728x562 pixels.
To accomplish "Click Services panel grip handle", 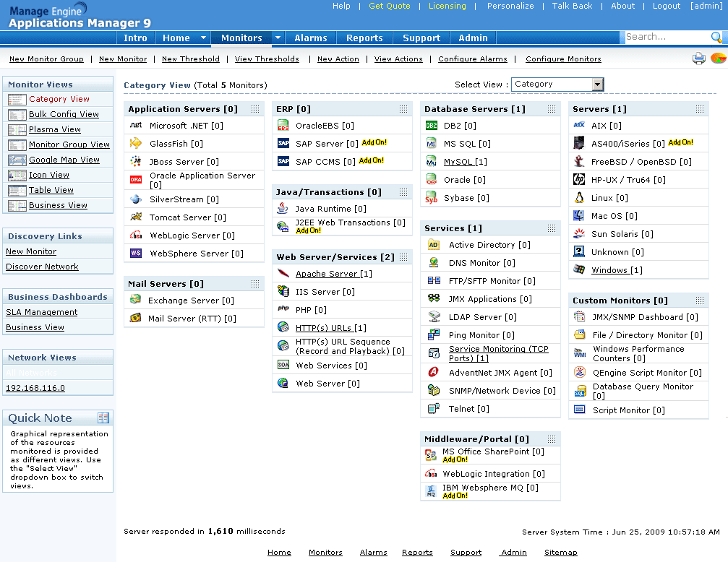I will click(551, 228).
